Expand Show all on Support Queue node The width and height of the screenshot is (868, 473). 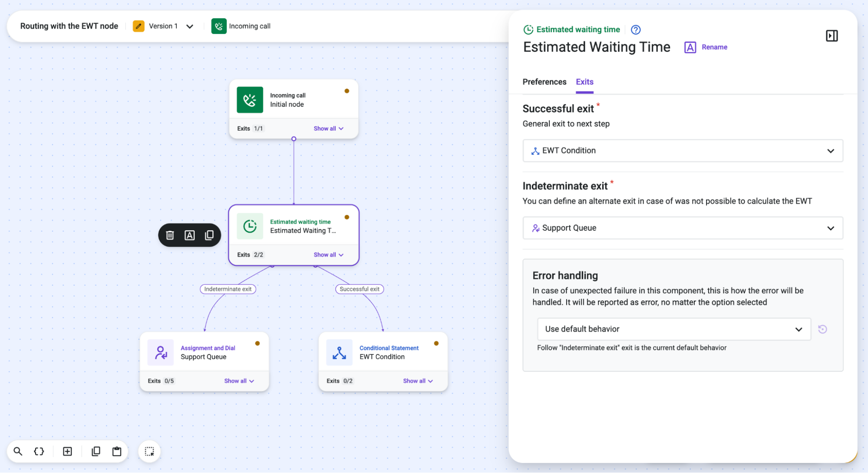[239, 381]
